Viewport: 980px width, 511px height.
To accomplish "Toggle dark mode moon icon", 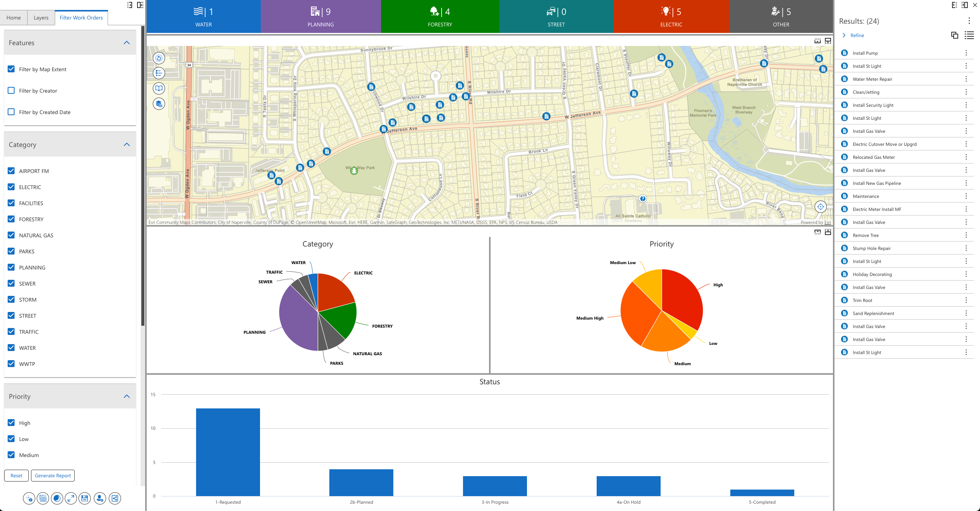I will tap(57, 498).
